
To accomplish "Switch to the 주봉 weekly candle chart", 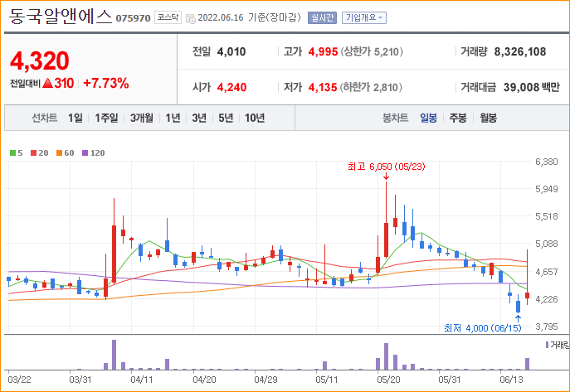I will coord(458,118).
